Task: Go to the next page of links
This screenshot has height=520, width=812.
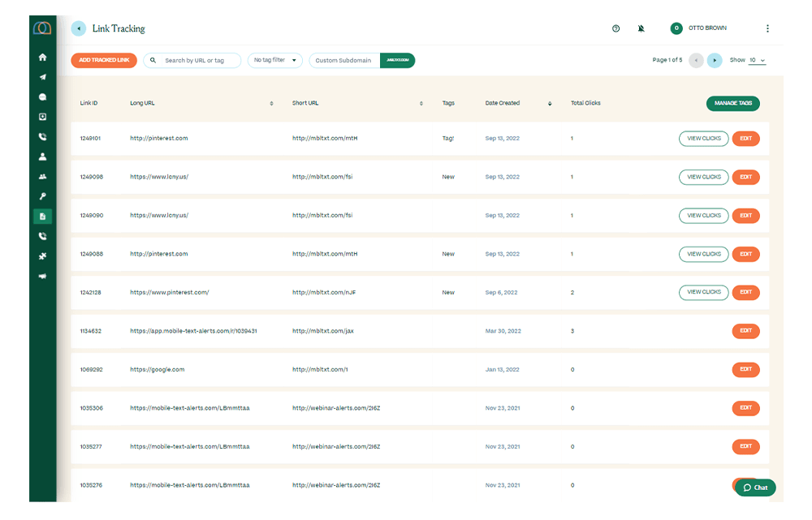Action: pyautogui.click(x=715, y=60)
